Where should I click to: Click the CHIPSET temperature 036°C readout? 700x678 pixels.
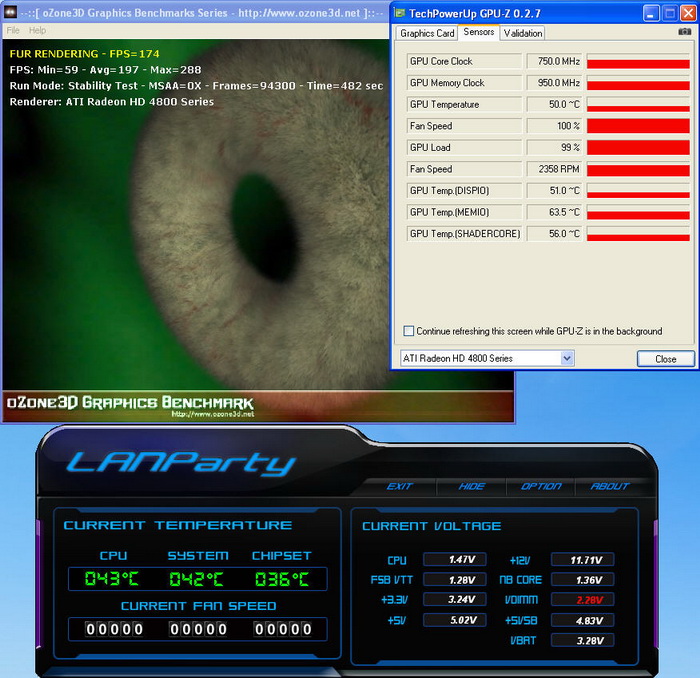click(282, 579)
